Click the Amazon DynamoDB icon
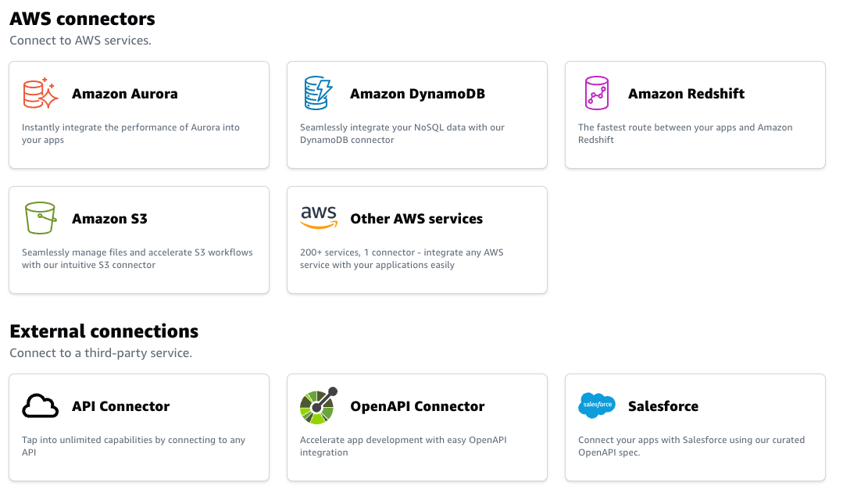 (317, 93)
